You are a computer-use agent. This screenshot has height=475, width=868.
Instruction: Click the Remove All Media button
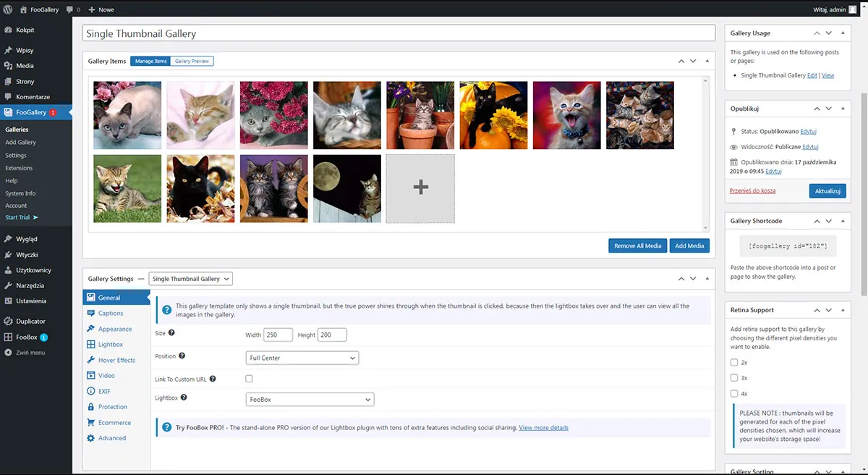(x=637, y=245)
